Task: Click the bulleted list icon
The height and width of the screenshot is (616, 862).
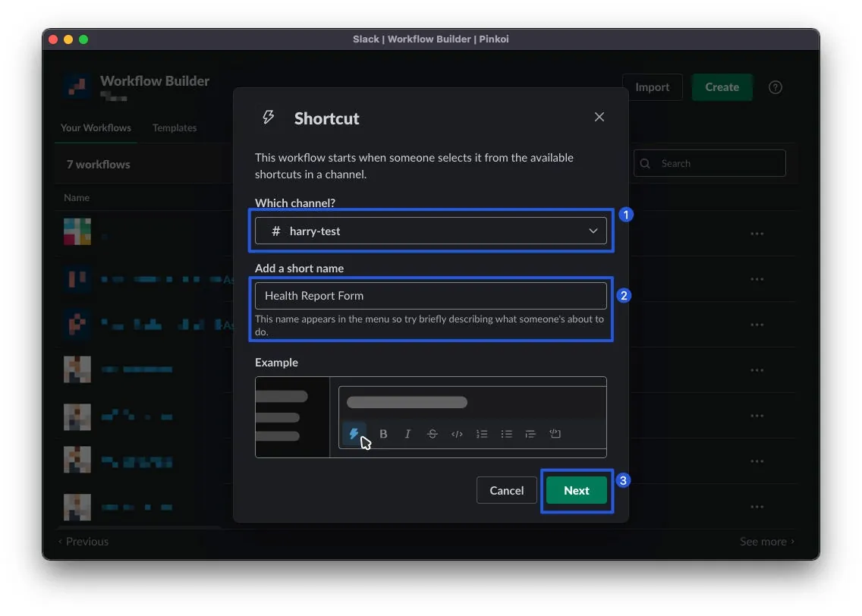Action: 506,434
